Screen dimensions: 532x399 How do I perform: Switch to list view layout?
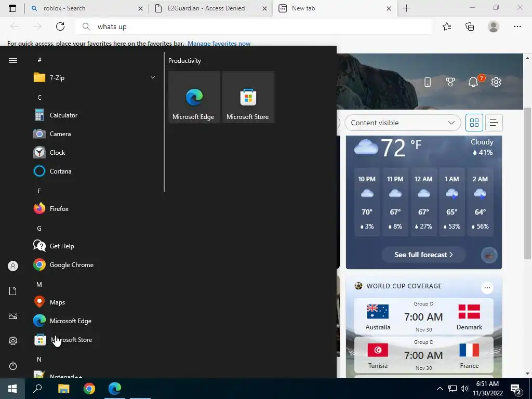point(494,123)
